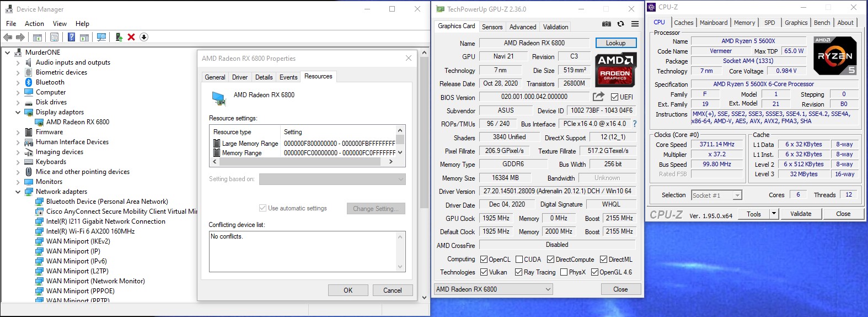Click Cancel in the Properties dialog
868x317 pixels.
point(393,290)
